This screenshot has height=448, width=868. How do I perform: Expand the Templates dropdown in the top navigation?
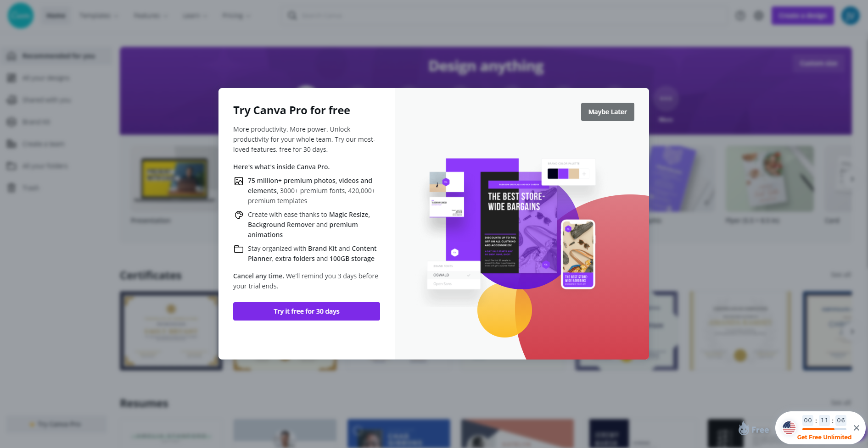pos(99,16)
